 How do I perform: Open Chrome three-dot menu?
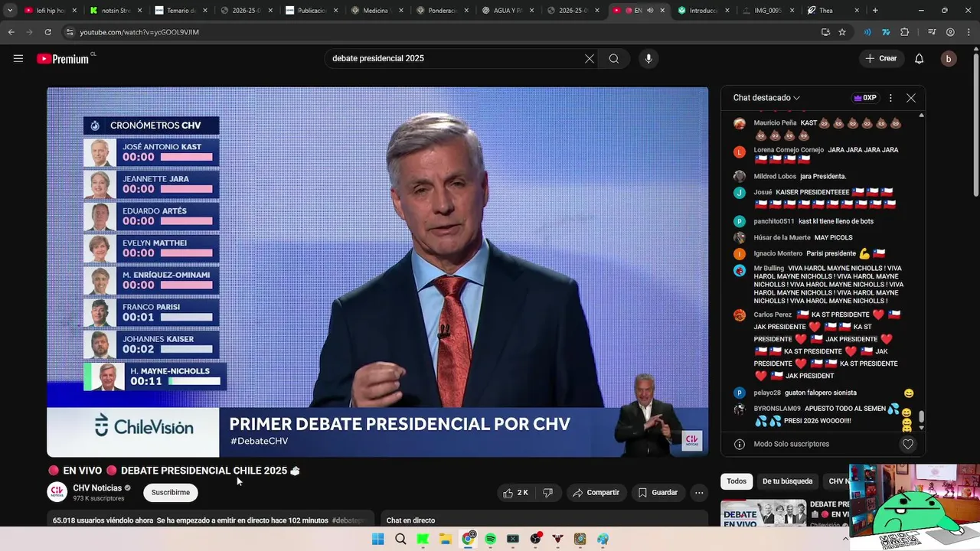click(968, 32)
